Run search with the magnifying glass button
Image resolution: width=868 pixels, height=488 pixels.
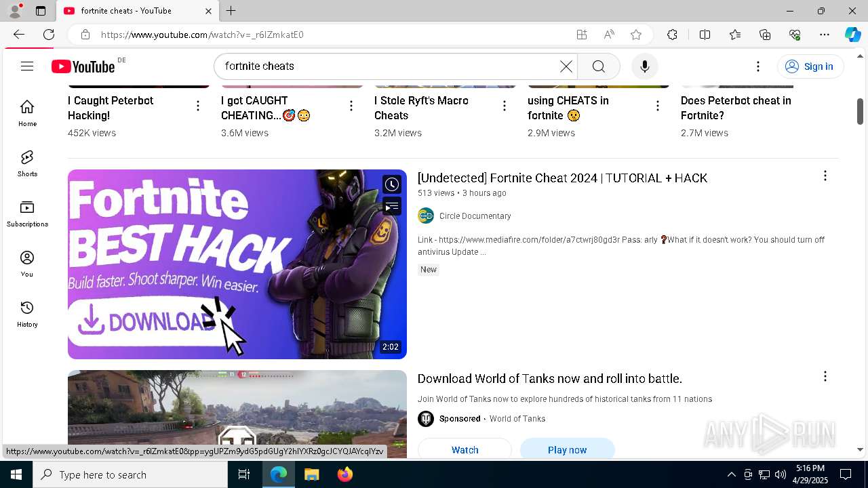tap(598, 66)
